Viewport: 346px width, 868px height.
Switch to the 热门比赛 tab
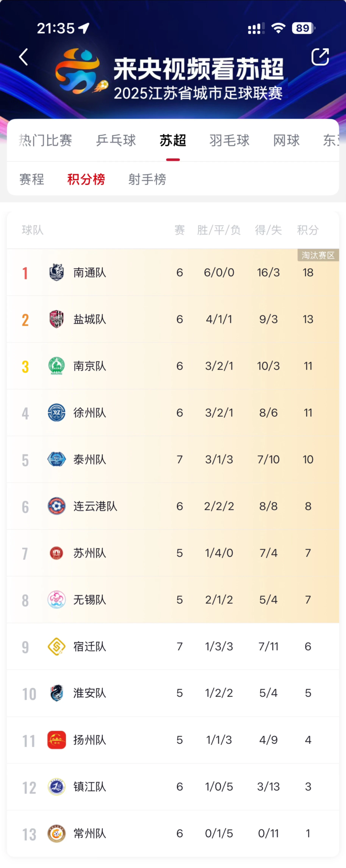click(x=45, y=141)
